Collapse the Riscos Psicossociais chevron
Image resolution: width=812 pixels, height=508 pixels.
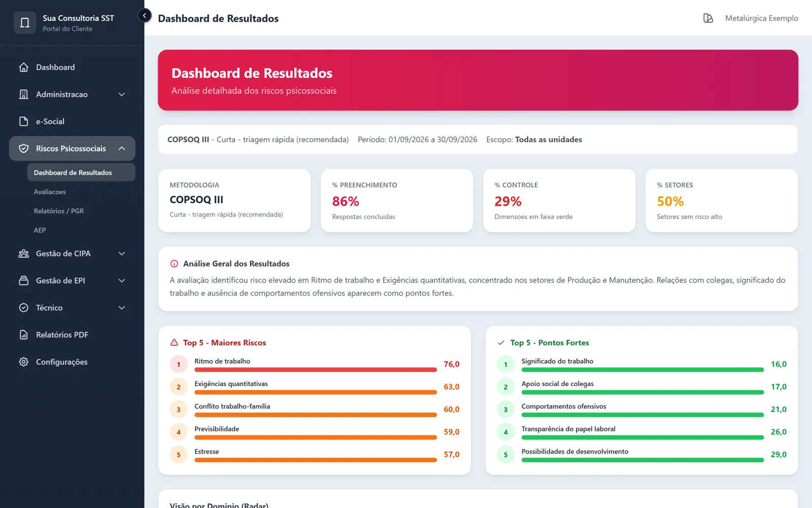122,148
